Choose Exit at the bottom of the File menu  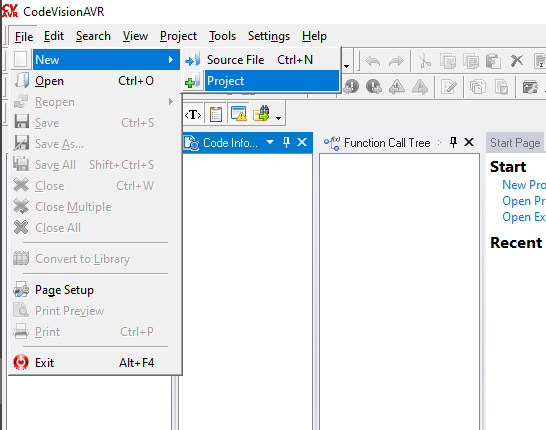tap(95, 363)
